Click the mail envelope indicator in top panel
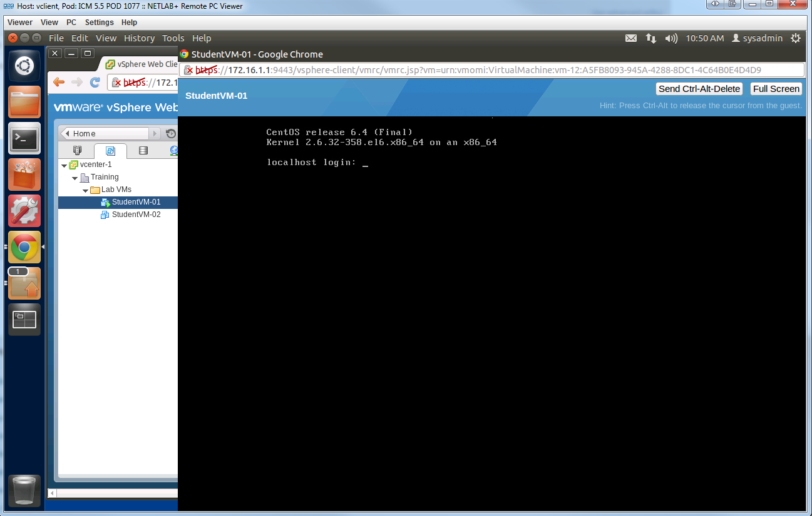The image size is (812, 516). click(x=631, y=38)
